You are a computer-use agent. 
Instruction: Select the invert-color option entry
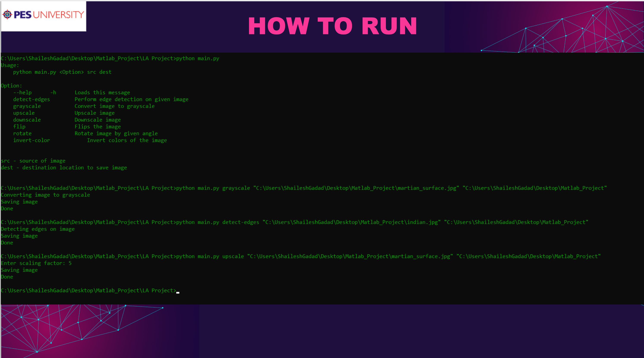pyautogui.click(x=32, y=140)
